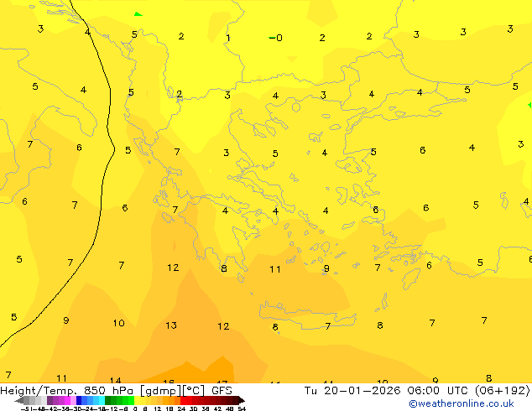The height and width of the screenshot is (411, 532).
Task: Pick the dark green legend swatch
Action: tap(108, 400)
